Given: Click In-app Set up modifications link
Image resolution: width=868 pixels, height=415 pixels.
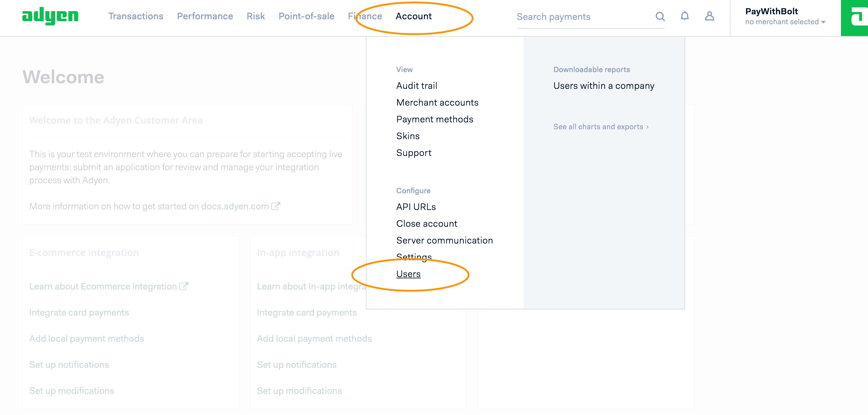Looking at the screenshot, I should point(299,391).
